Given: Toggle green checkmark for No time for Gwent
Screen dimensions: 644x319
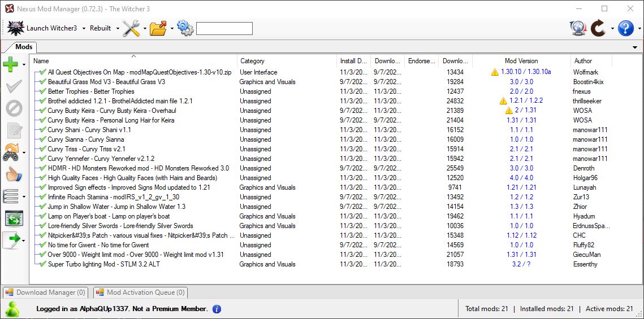Looking at the screenshot, I should coord(42,245).
